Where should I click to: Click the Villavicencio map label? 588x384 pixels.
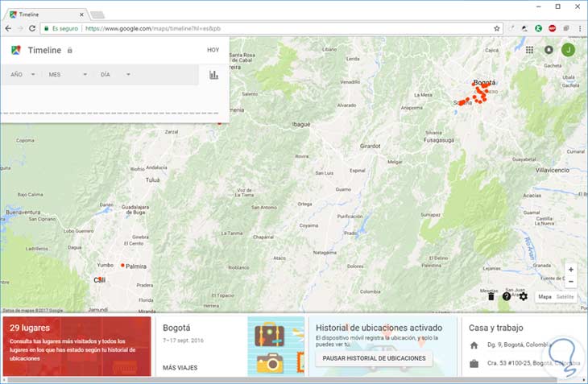click(x=552, y=170)
